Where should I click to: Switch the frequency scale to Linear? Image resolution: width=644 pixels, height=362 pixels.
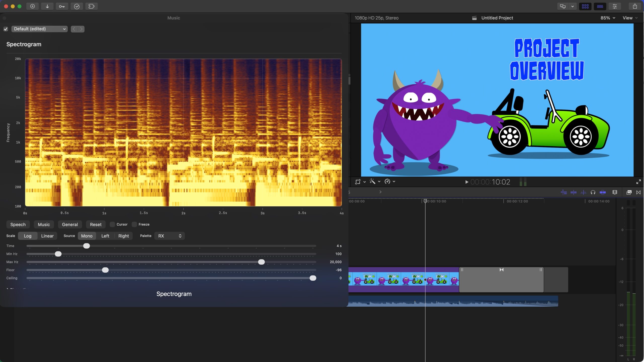pos(47,236)
